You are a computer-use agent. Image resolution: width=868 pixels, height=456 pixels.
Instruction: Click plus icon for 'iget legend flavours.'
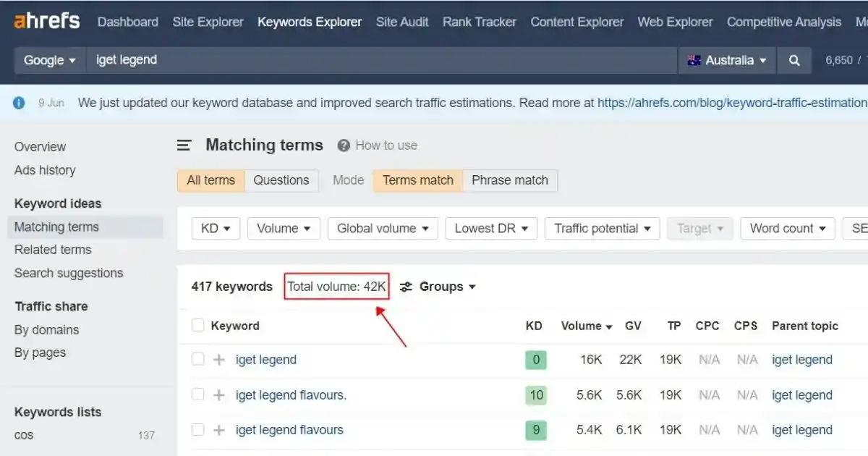click(219, 395)
